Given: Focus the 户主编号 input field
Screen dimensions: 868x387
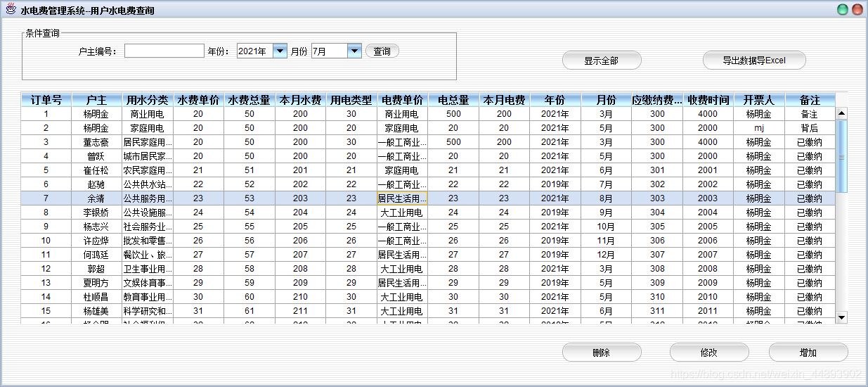Looking at the screenshot, I should point(164,51).
